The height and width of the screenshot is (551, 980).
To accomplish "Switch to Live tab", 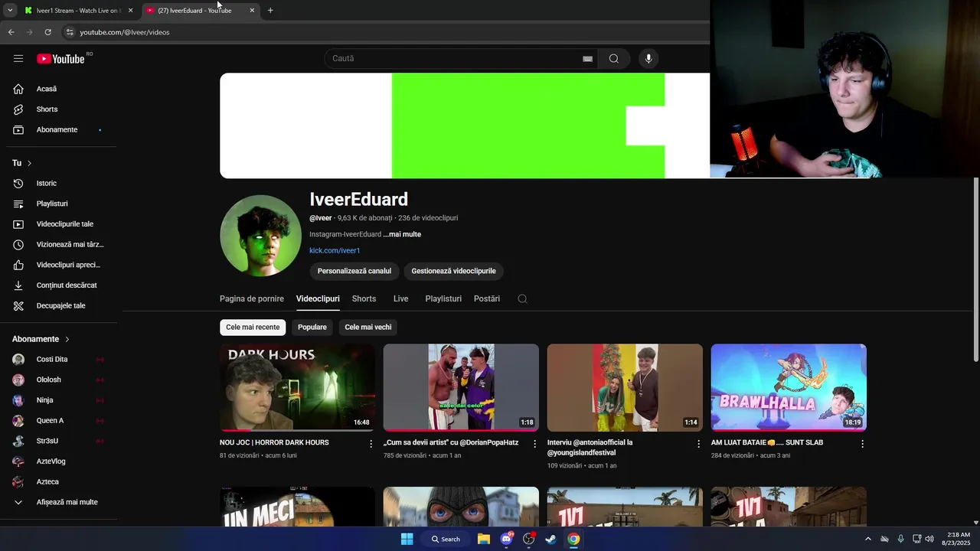I will click(x=400, y=299).
